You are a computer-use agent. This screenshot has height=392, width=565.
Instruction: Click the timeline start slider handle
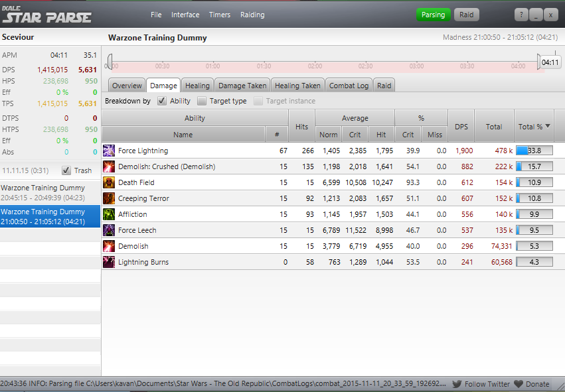coord(110,62)
